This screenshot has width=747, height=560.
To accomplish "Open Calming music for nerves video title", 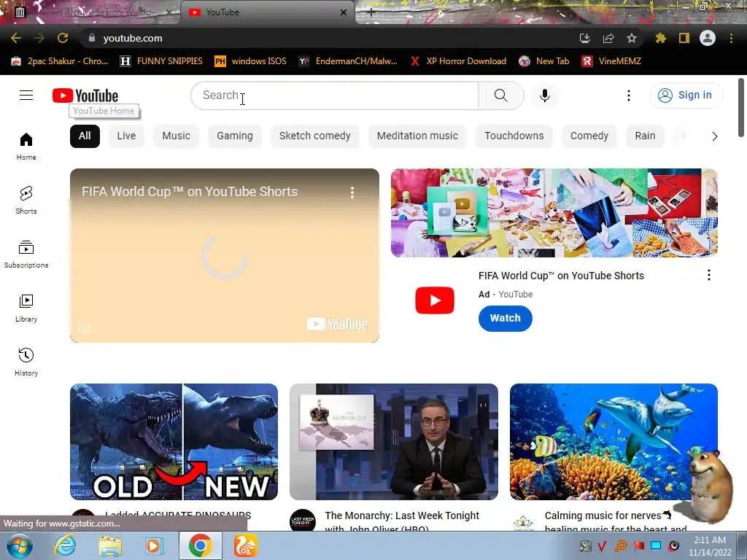I will coord(614,522).
